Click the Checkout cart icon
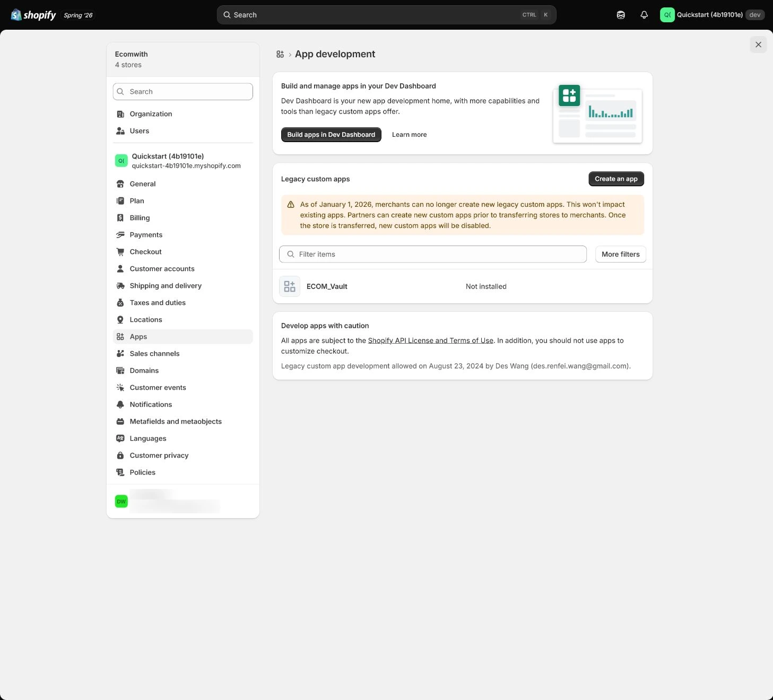This screenshot has width=773, height=700. click(x=120, y=252)
